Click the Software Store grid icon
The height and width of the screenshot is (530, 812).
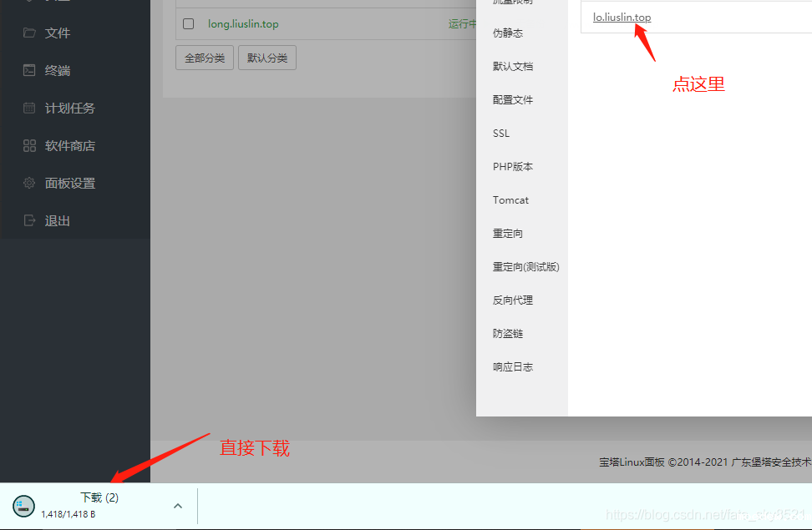pos(29,146)
